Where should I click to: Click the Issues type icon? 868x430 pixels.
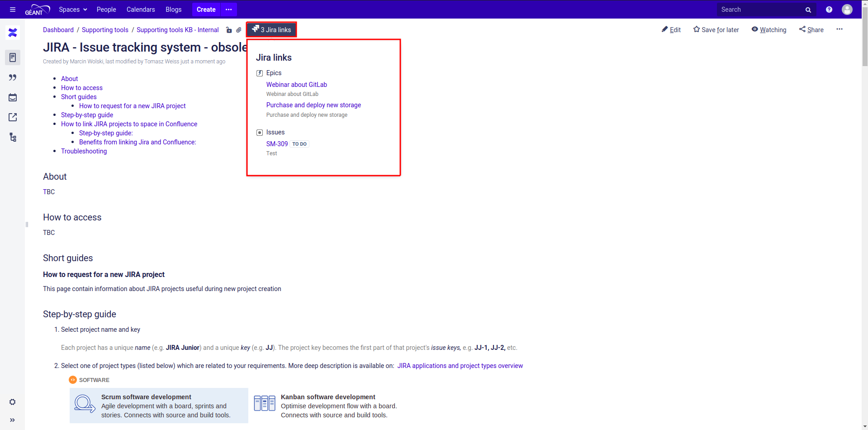(x=260, y=133)
